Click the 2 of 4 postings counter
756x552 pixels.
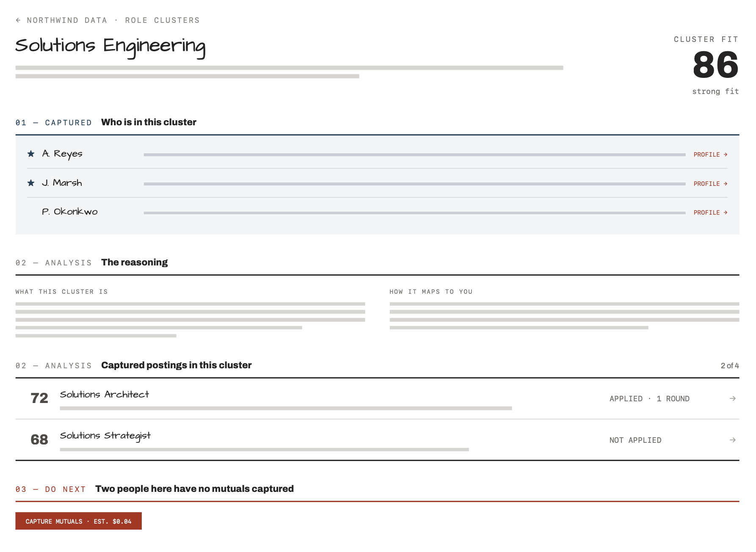coord(730,366)
